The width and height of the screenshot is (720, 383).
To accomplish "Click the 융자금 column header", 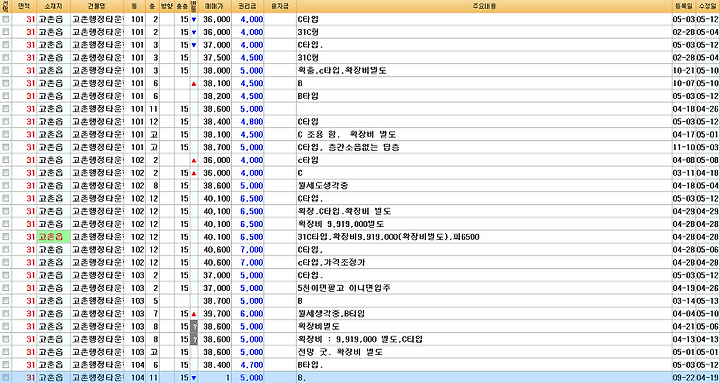I will (280, 6).
